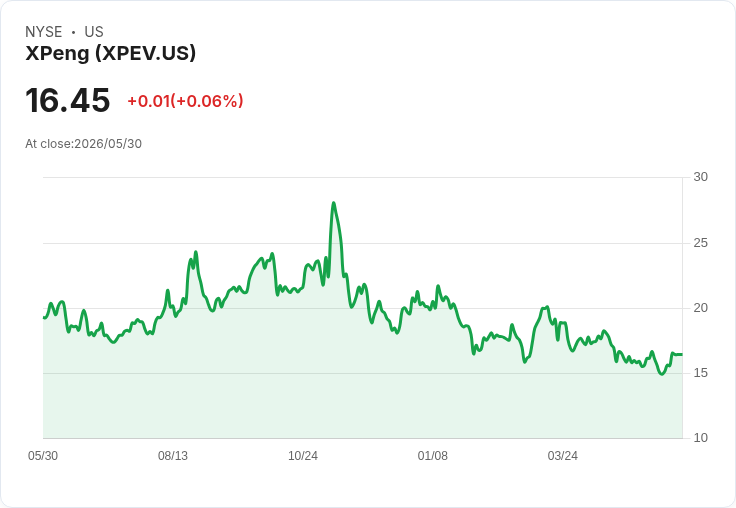Click the chart peak near 28

point(334,203)
